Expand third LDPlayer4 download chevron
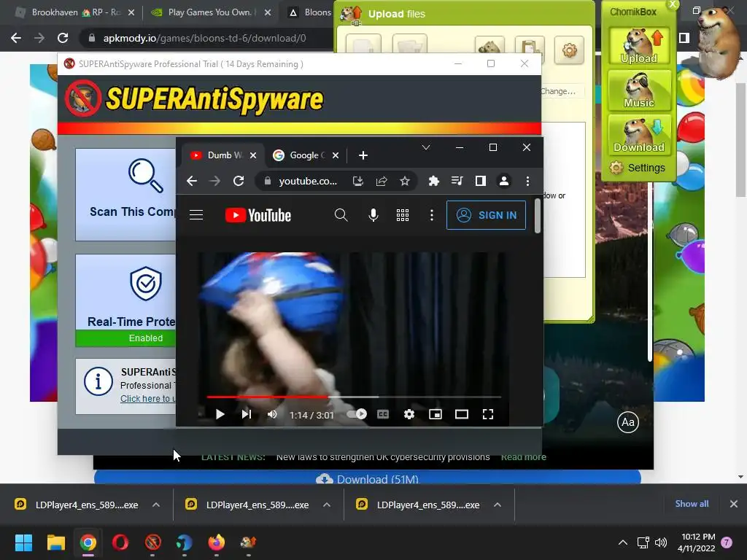Image resolution: width=747 pixels, height=560 pixels. pos(498,505)
